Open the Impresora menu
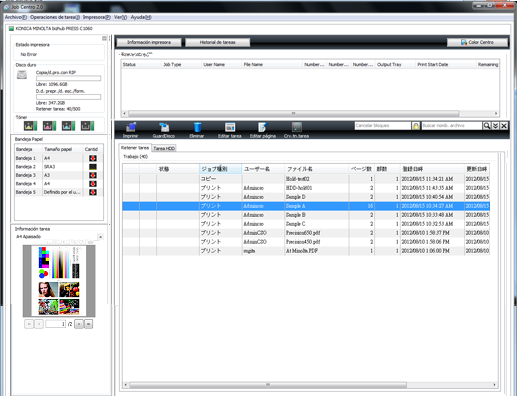This screenshot has height=396, width=517. coord(97,17)
